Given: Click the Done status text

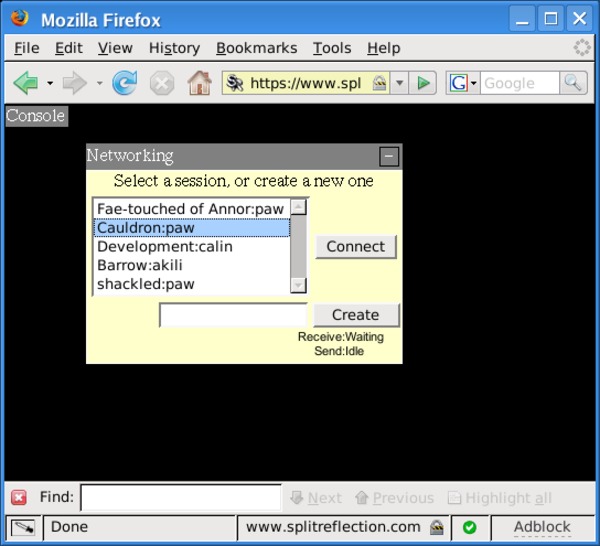Looking at the screenshot, I should pyautogui.click(x=70, y=527).
